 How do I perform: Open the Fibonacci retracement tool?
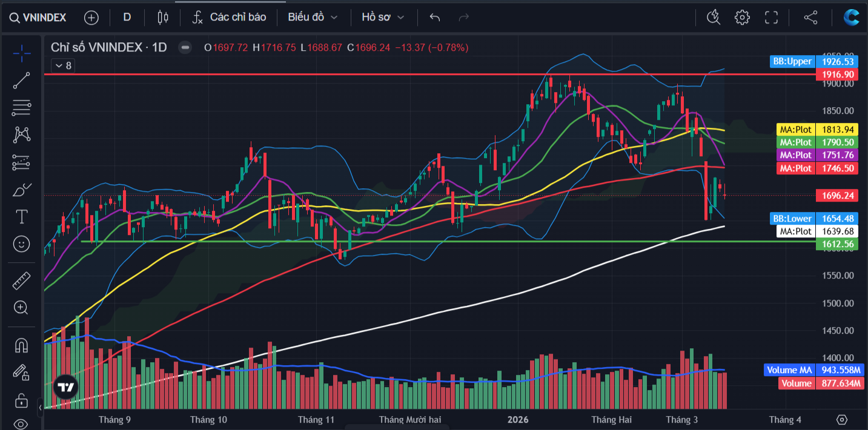pos(22,108)
